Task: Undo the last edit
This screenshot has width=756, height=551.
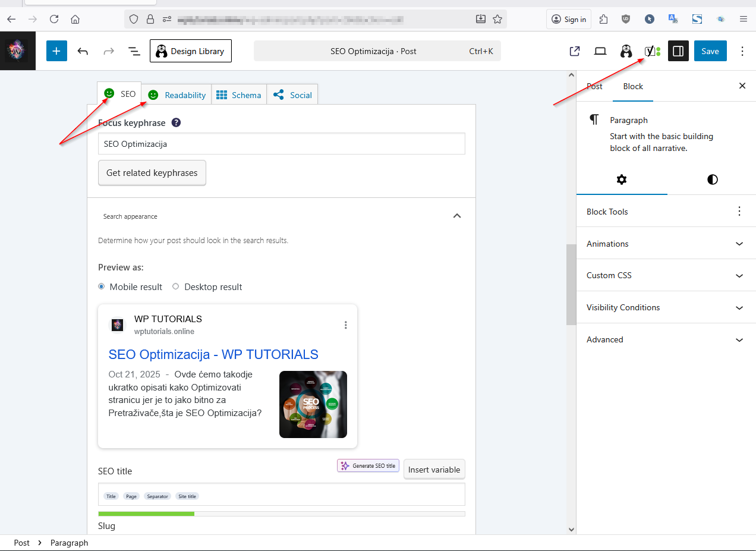Action: point(83,51)
